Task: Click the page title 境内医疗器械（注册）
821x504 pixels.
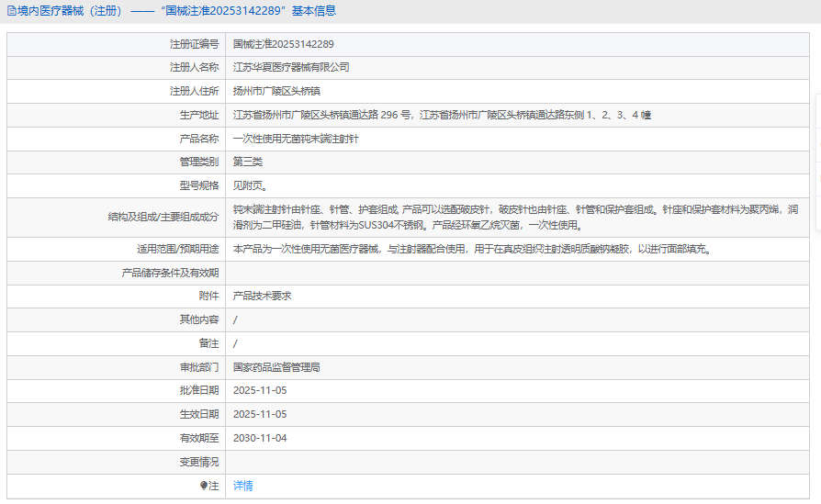Action: (x=63, y=11)
